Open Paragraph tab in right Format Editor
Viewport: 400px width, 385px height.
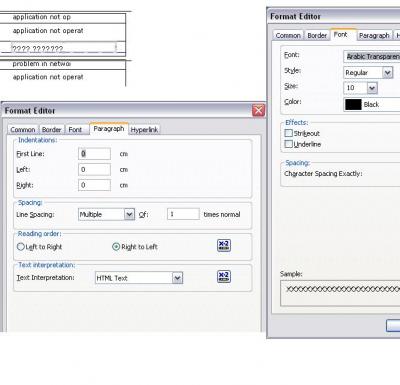pyautogui.click(x=374, y=35)
